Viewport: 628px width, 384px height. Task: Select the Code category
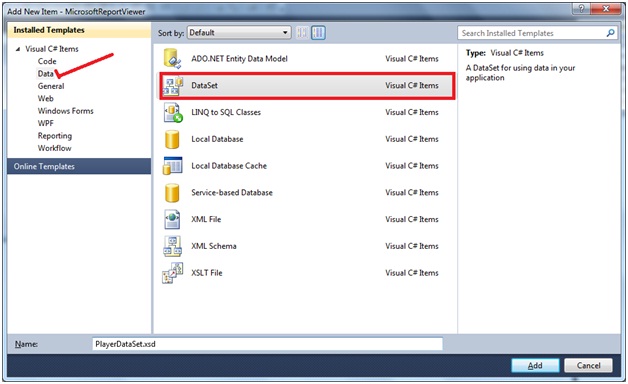tap(47, 61)
